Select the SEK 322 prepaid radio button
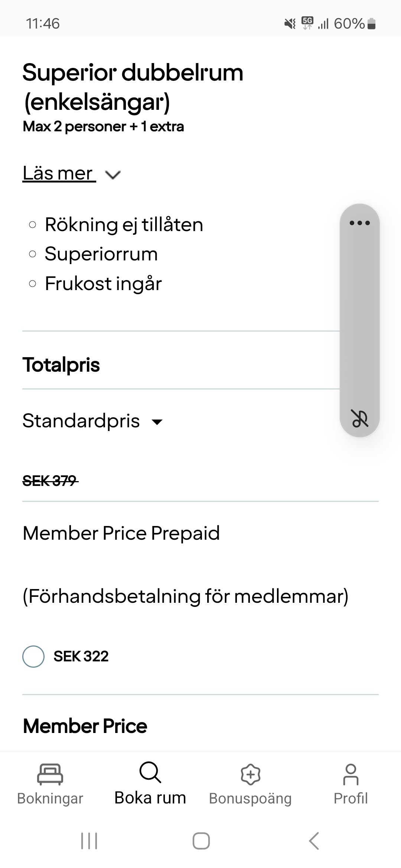Image resolution: width=401 pixels, height=868 pixels. [33, 656]
